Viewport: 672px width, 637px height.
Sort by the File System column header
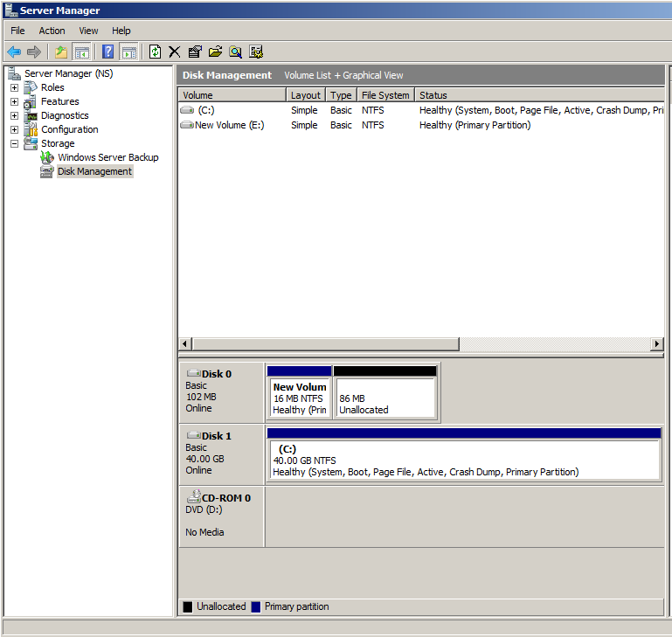coord(385,94)
